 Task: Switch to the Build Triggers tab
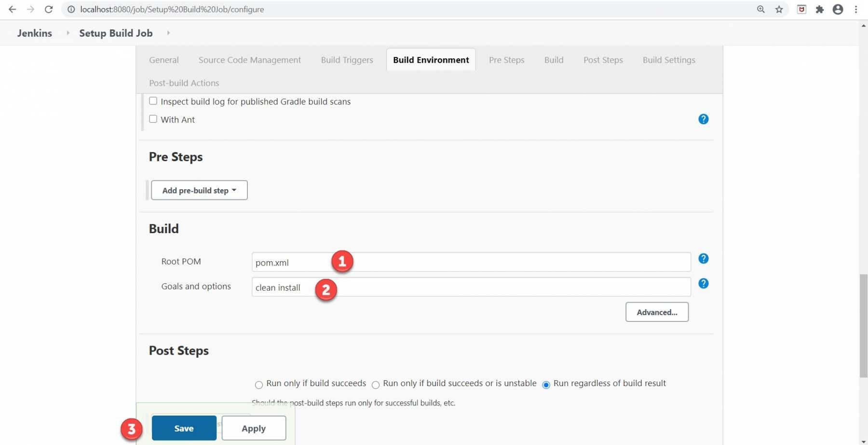click(x=347, y=60)
